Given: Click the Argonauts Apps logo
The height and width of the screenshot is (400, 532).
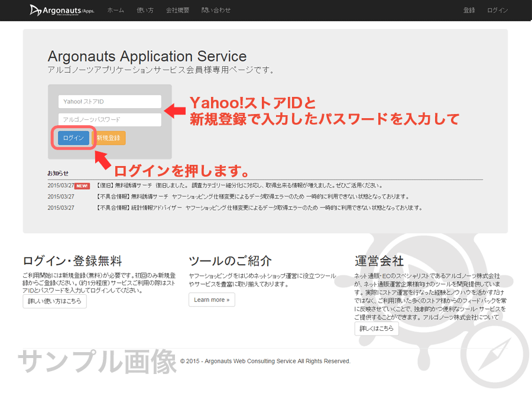Looking at the screenshot, I should coord(62,10).
